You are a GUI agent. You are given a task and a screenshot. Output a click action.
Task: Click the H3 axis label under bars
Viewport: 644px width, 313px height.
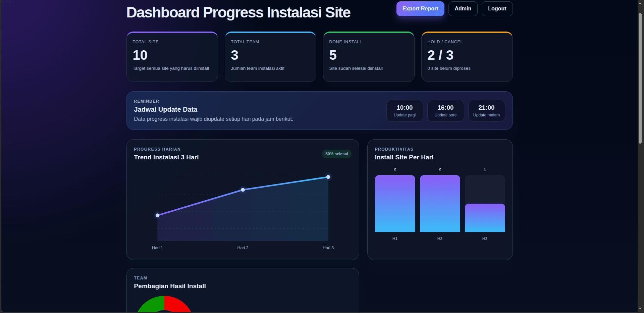coord(485,239)
